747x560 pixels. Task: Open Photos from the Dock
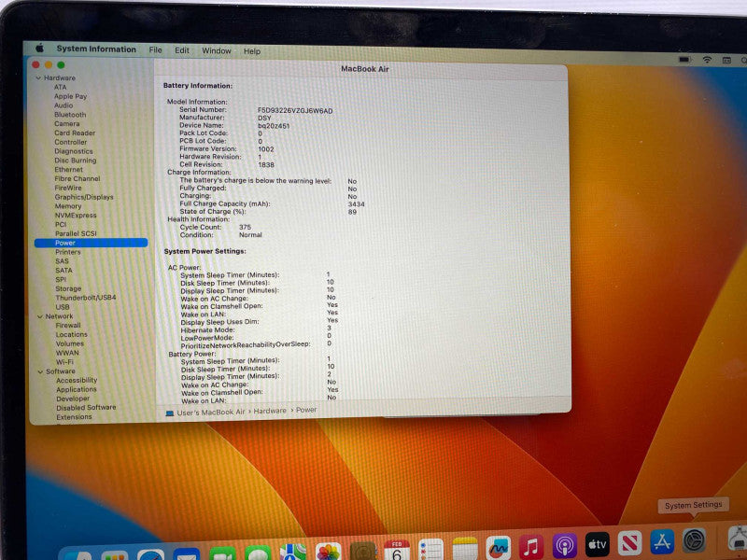point(329,552)
